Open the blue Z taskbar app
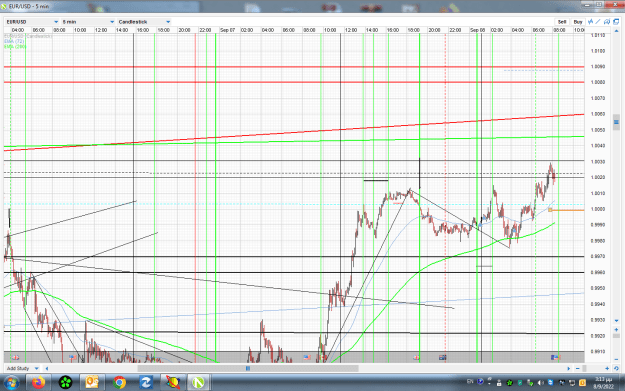This screenshot has width=625, height=391. pos(145,383)
